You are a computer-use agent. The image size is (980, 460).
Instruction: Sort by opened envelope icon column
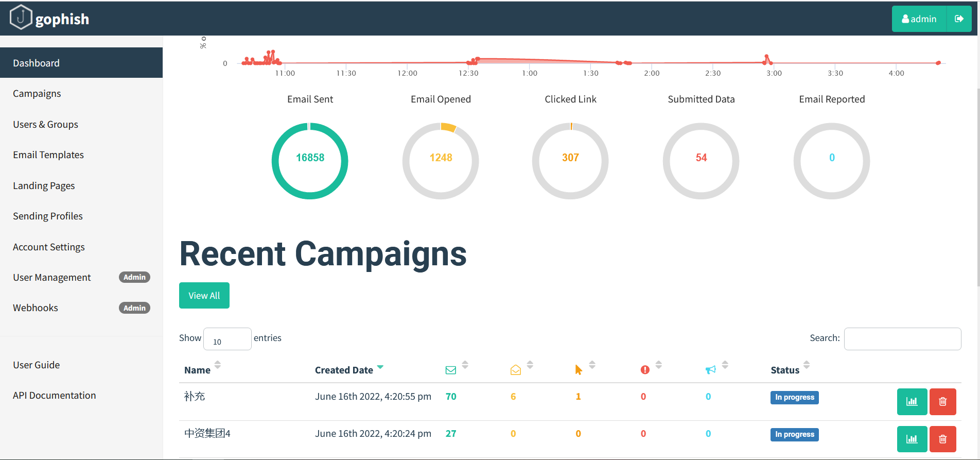(x=516, y=370)
